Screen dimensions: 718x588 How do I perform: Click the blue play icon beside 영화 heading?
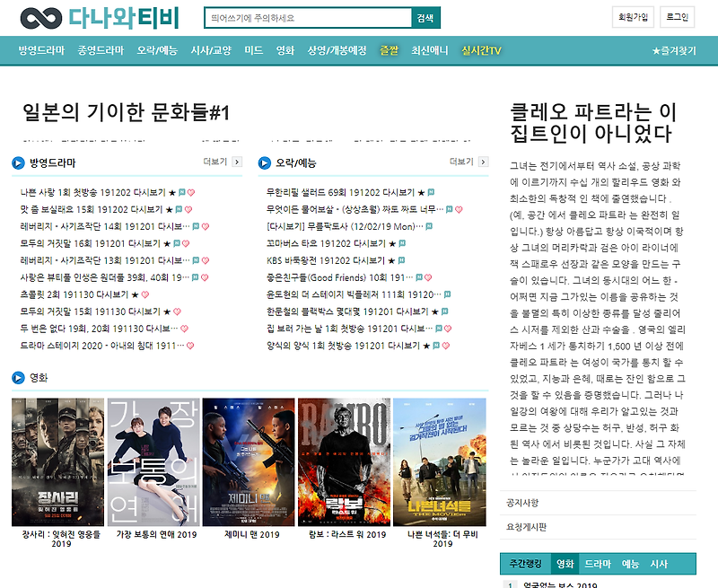[x=18, y=378]
